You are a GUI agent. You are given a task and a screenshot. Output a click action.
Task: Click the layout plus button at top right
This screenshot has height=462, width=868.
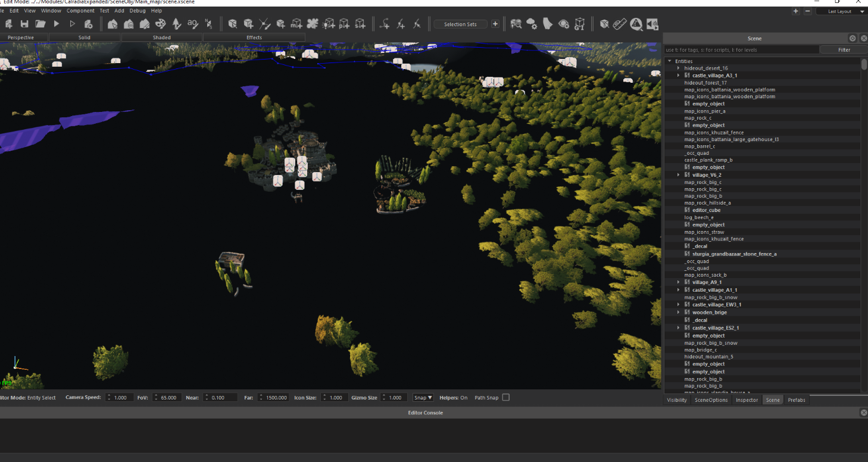(x=796, y=11)
